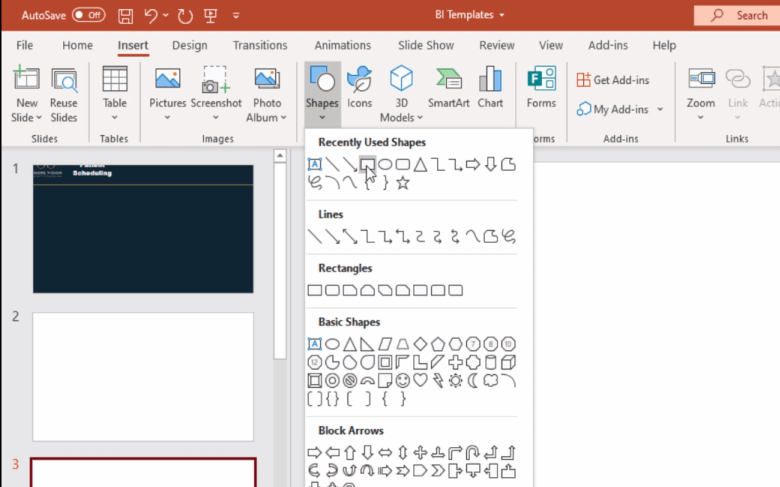Open the Animations tab
Screen dimensions: 780x487
(343, 45)
